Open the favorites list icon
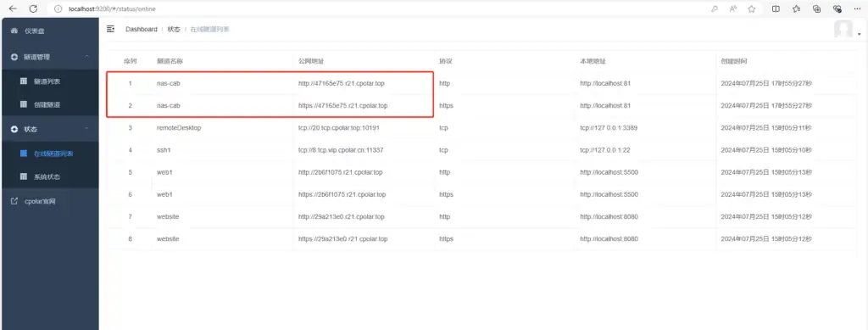This screenshot has width=868, height=330. coord(796,8)
